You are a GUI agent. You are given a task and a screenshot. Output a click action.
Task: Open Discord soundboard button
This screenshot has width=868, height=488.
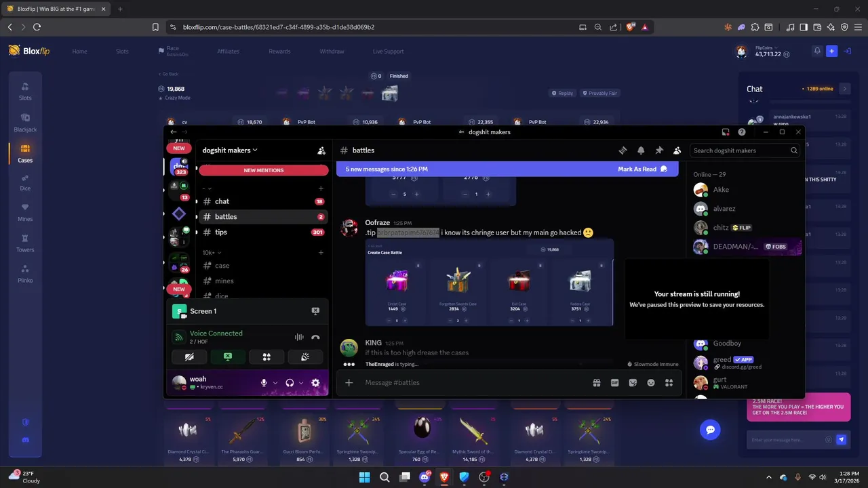(305, 357)
